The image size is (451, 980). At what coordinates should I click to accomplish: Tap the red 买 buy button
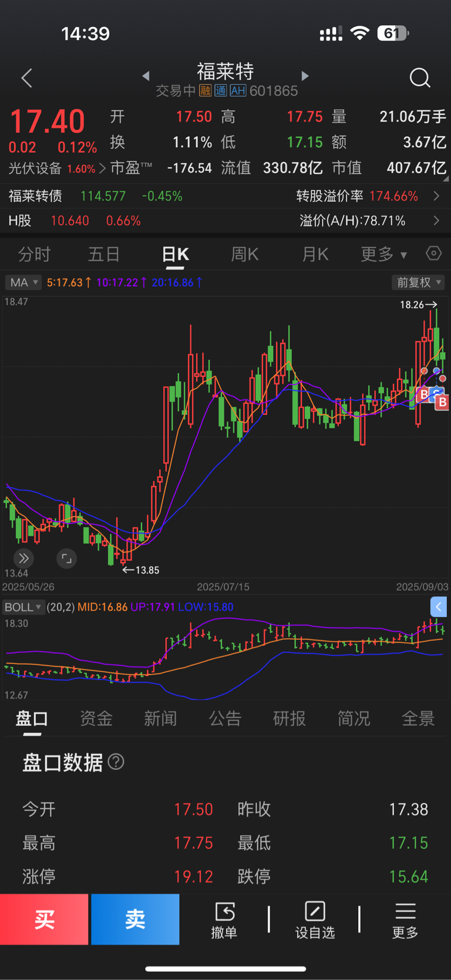pos(44,919)
